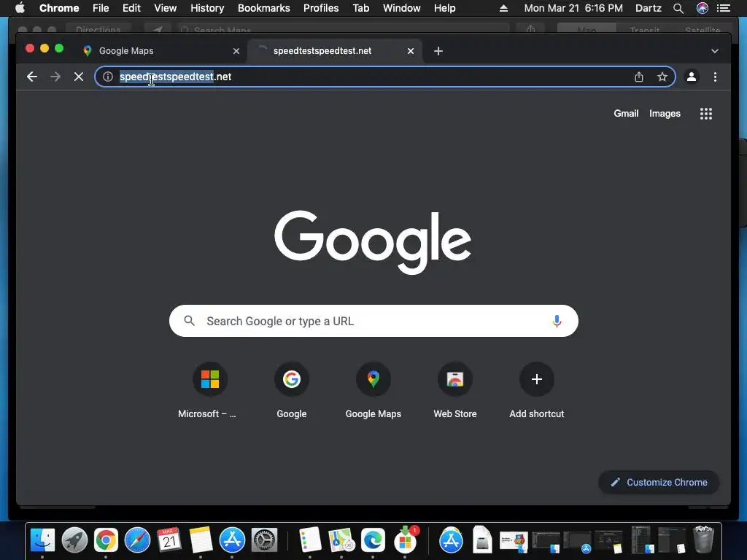The height and width of the screenshot is (560, 747).
Task: Stop loading the page with X button
Action: (x=79, y=77)
